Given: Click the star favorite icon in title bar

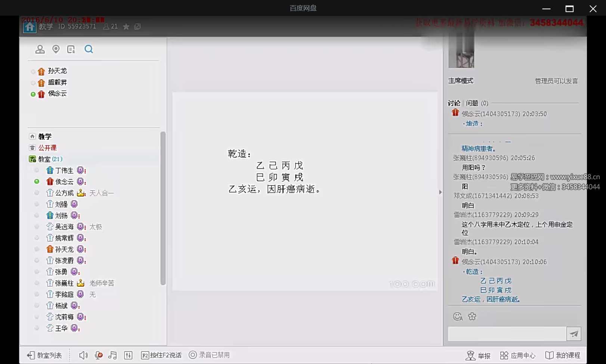Looking at the screenshot, I should (x=126, y=27).
